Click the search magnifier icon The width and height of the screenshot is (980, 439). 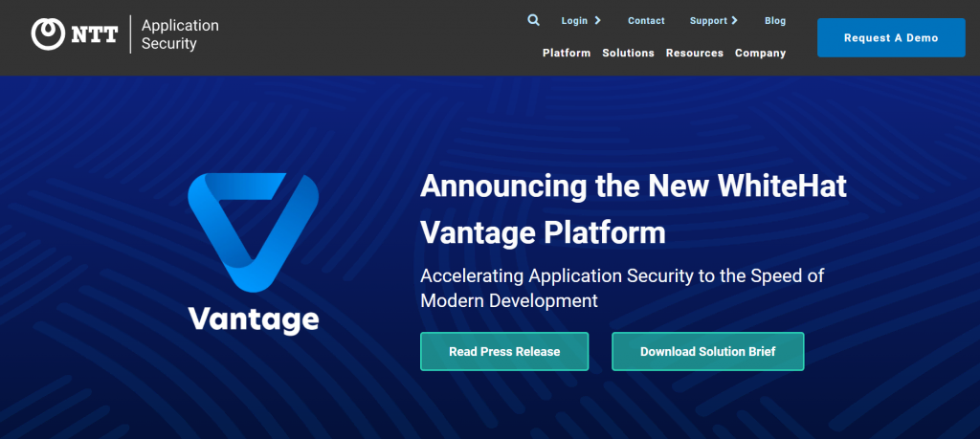pos(534,20)
